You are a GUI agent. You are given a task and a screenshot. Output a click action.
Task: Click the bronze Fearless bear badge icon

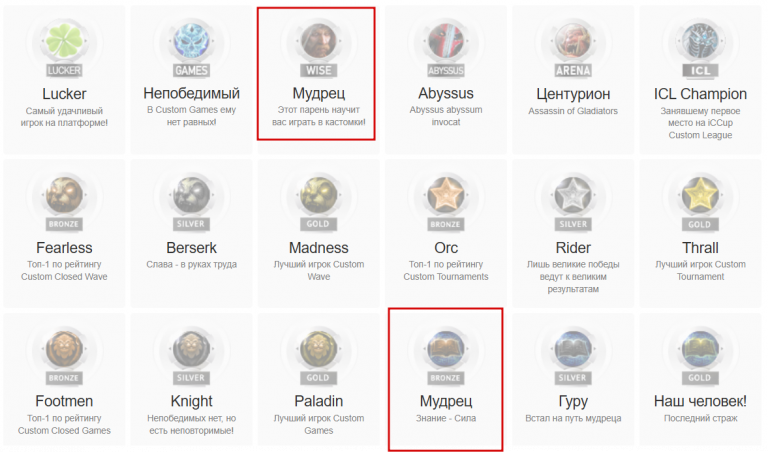tap(64, 195)
